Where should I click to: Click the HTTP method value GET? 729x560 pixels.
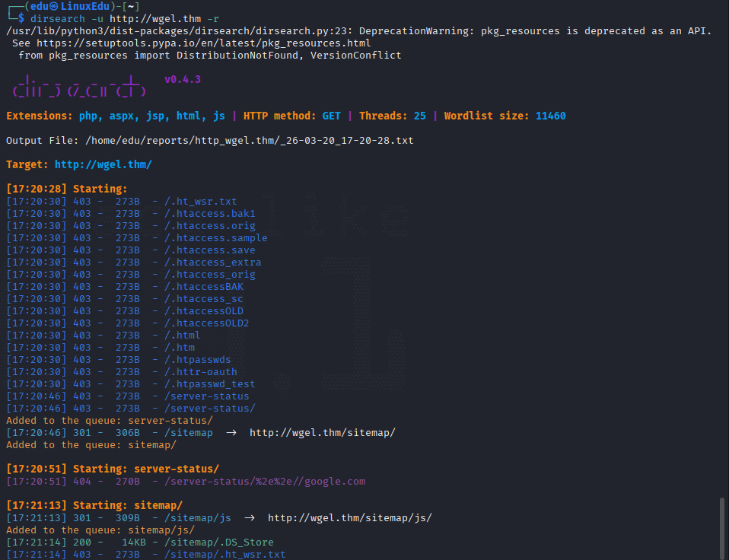332,116
